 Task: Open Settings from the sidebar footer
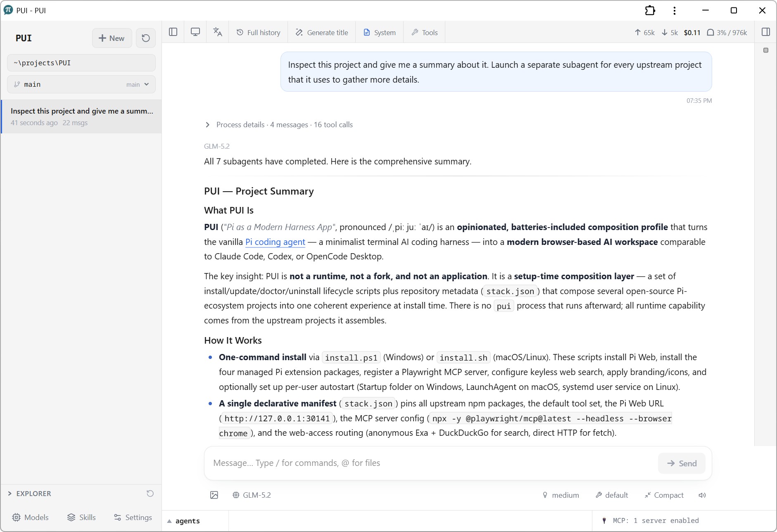[x=133, y=518]
